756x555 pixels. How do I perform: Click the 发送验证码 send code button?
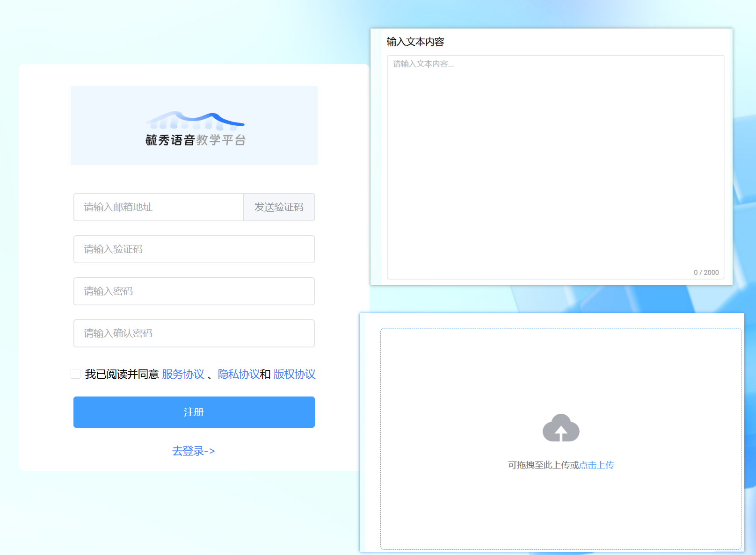pyautogui.click(x=278, y=207)
